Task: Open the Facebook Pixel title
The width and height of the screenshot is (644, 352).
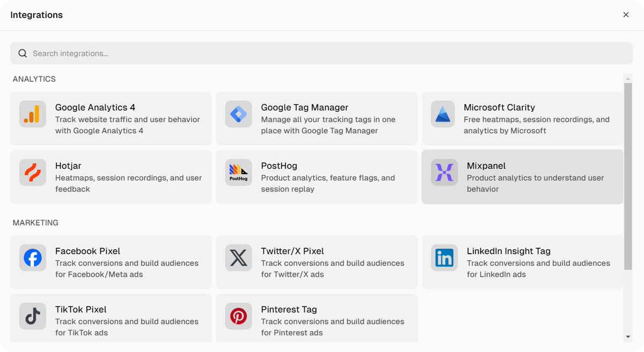Action: pos(87,251)
